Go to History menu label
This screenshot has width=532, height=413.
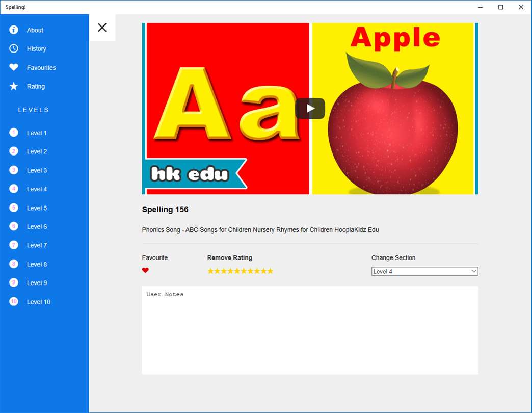36,49
